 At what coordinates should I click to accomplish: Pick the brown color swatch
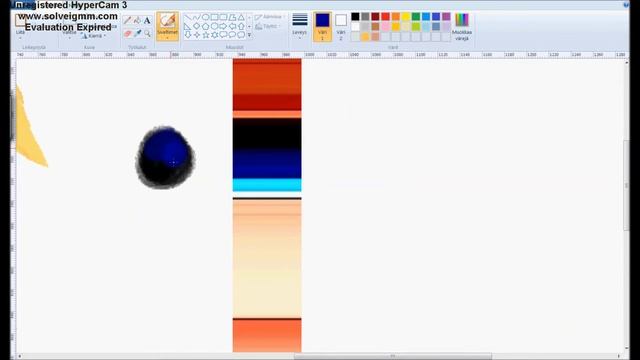[376, 27]
